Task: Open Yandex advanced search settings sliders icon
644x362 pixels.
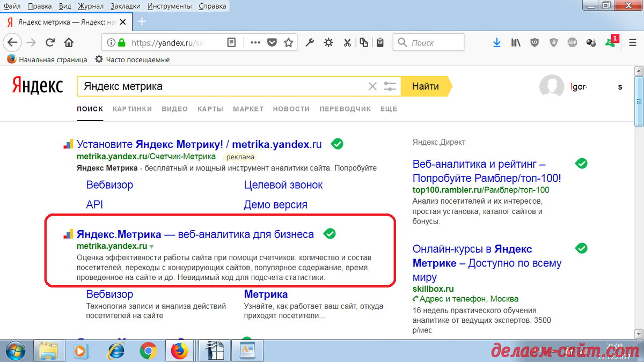Action: coord(390,86)
